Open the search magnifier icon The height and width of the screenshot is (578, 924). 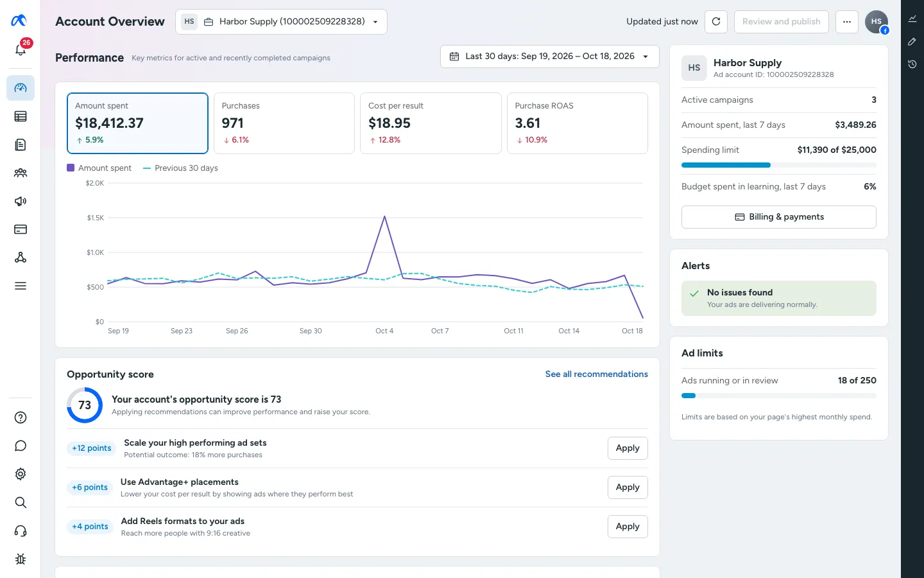(21, 502)
